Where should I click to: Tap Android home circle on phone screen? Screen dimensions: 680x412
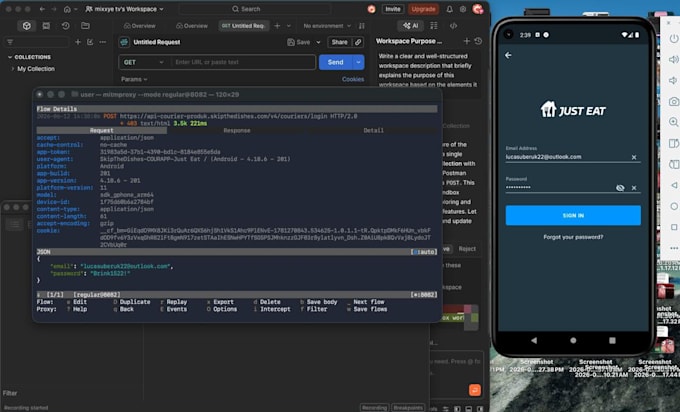(x=573, y=340)
